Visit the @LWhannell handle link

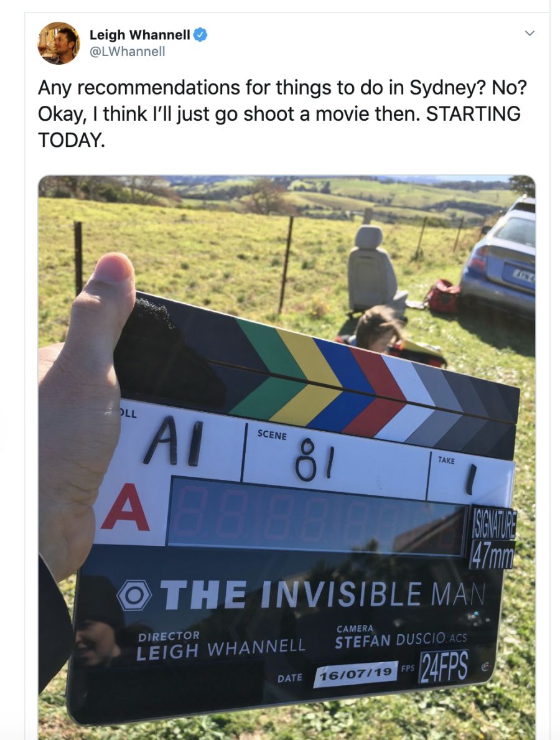click(x=128, y=52)
